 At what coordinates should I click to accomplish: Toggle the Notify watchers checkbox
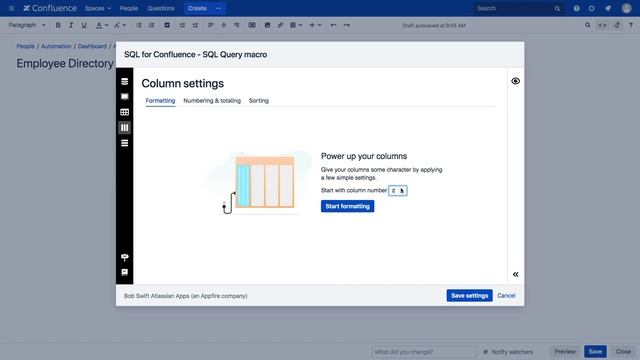tap(485, 352)
